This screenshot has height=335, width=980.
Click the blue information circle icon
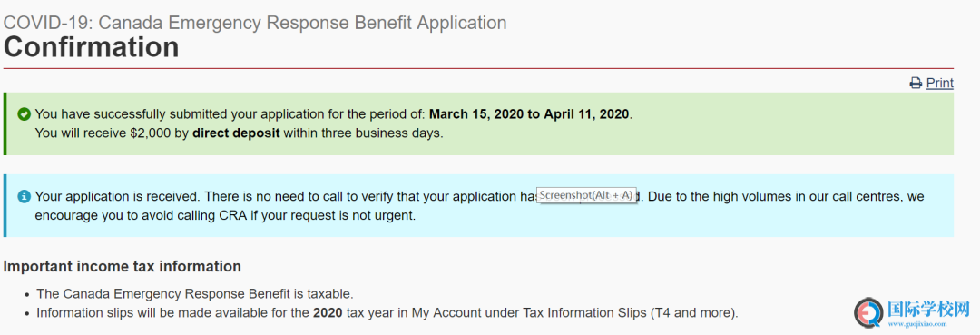[24, 196]
